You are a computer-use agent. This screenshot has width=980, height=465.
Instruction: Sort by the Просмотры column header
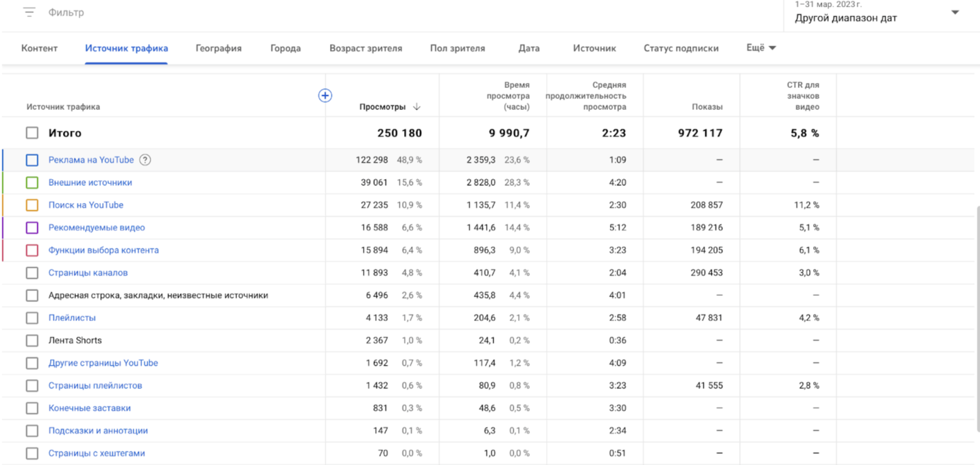point(382,107)
